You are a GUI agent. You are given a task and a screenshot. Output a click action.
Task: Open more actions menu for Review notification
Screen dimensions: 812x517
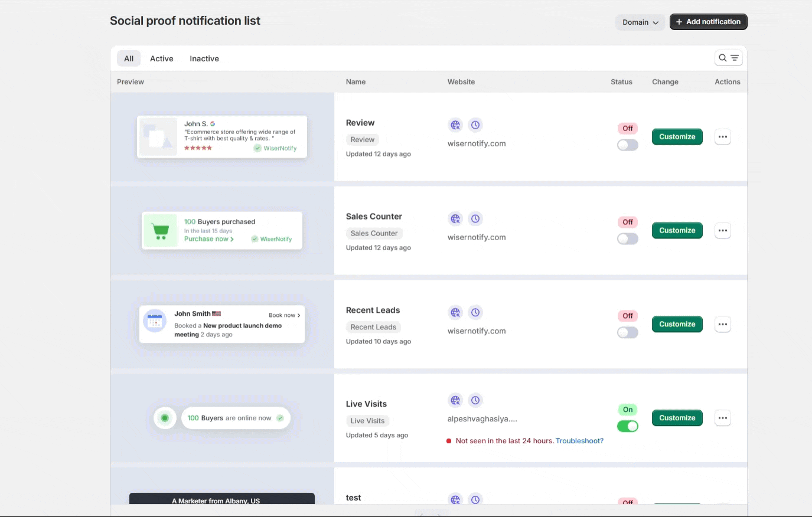pos(723,137)
